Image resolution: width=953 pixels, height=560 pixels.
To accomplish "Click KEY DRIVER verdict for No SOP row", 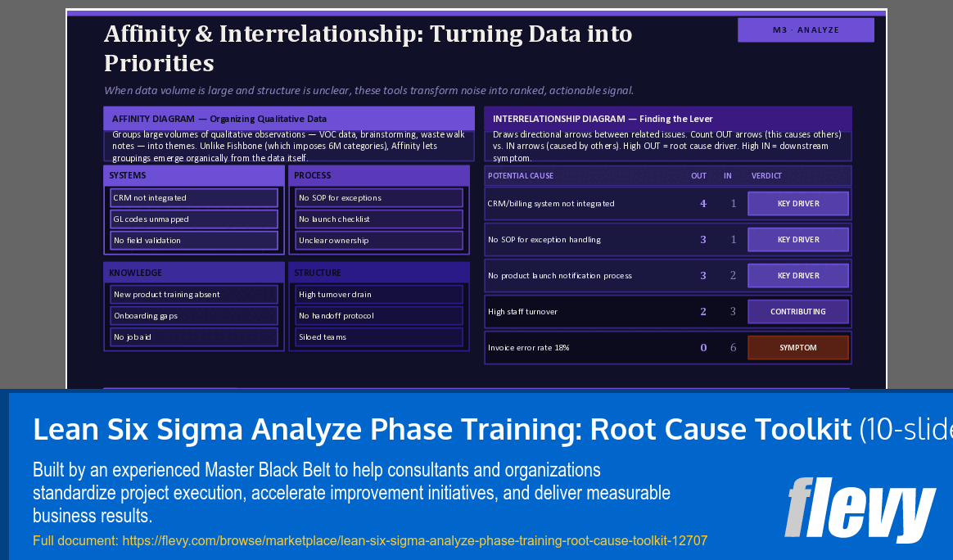I will pyautogui.click(x=798, y=240).
